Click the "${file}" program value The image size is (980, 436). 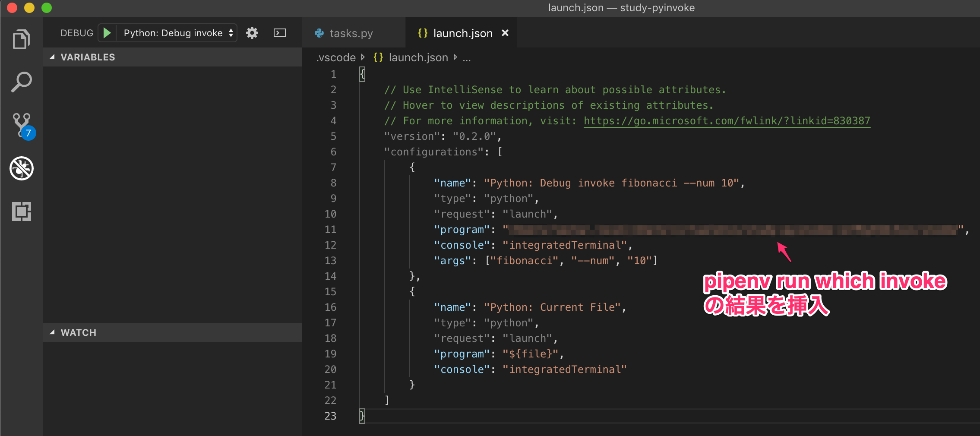530,354
